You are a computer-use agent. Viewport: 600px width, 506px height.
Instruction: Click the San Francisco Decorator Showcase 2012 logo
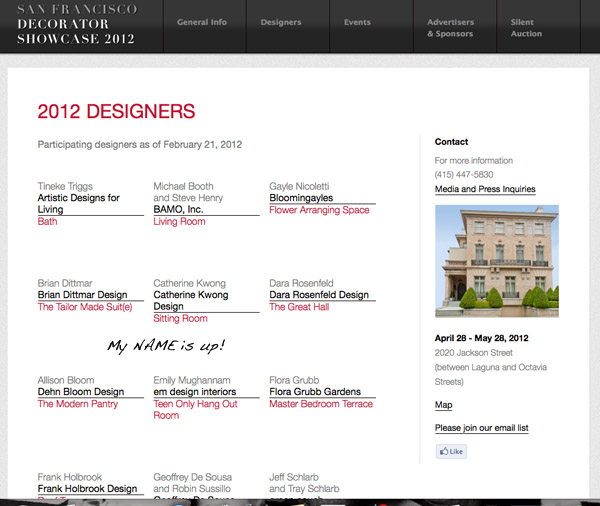click(76, 24)
